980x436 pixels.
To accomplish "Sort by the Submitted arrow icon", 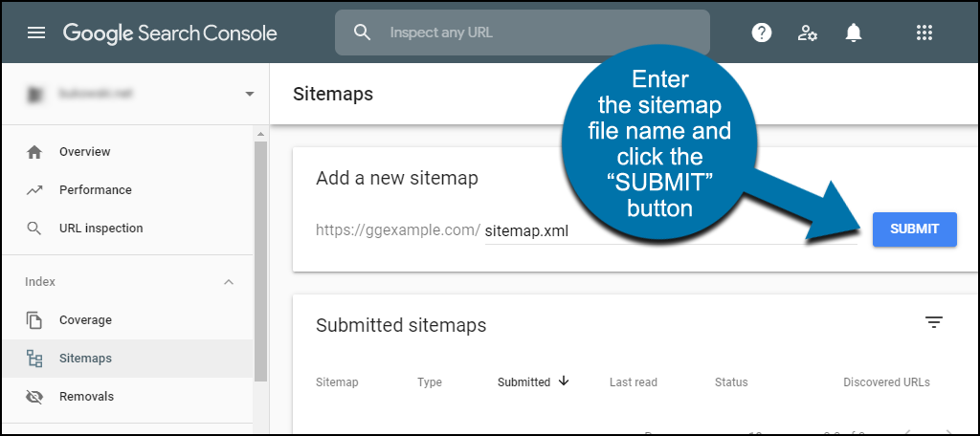I will point(564,381).
